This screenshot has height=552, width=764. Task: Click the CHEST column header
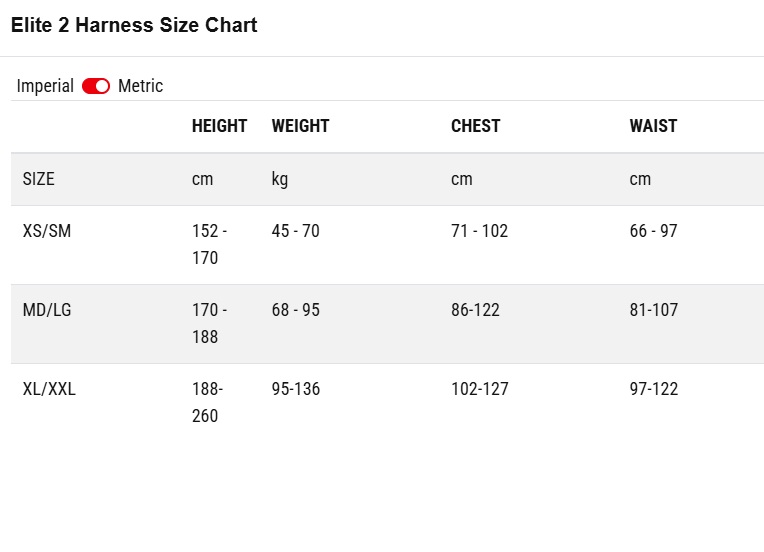476,126
